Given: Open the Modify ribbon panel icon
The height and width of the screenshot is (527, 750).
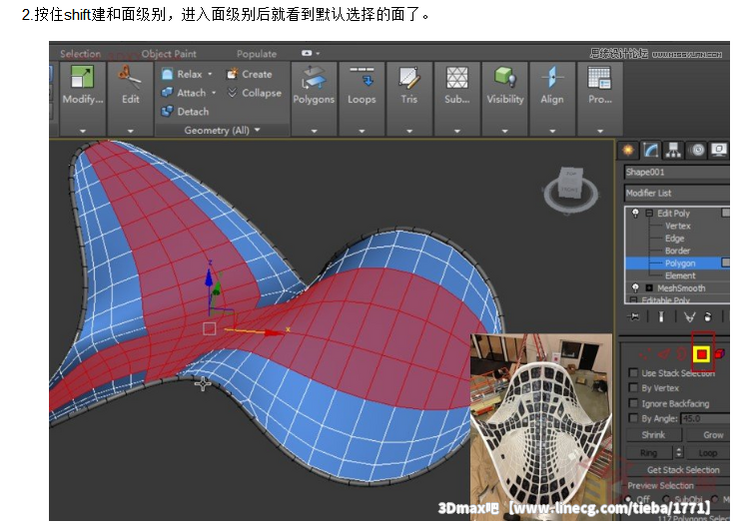Looking at the screenshot, I should (x=82, y=77).
